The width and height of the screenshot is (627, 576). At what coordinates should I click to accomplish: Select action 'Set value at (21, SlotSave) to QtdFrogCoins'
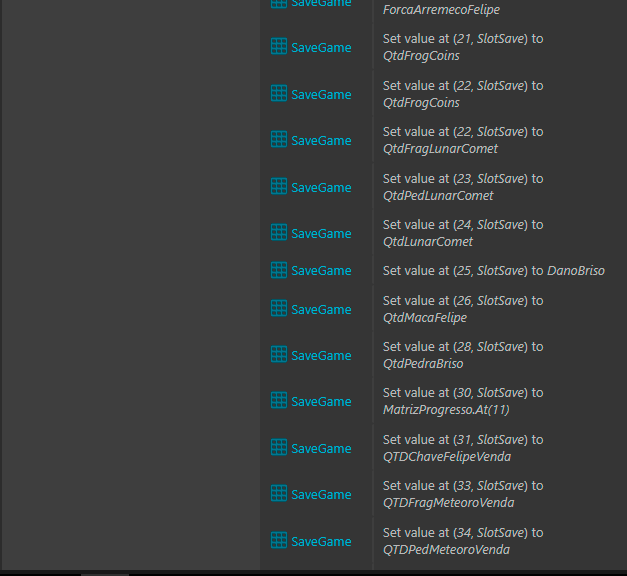[x=463, y=47]
